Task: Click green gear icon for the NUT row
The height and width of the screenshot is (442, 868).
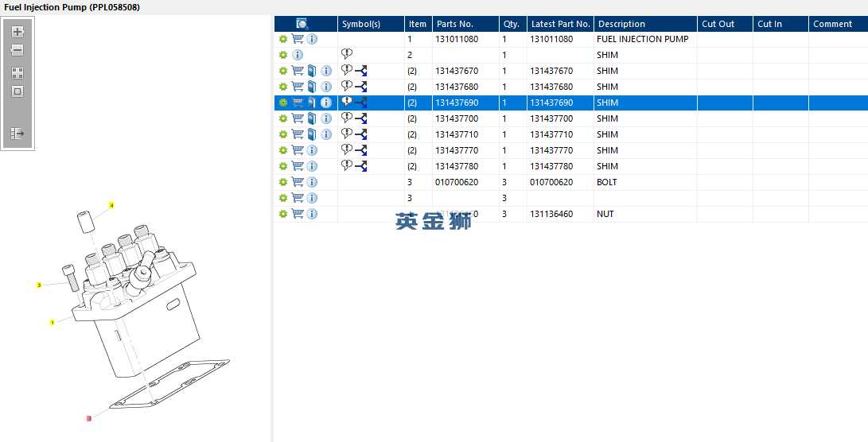Action: pos(283,214)
